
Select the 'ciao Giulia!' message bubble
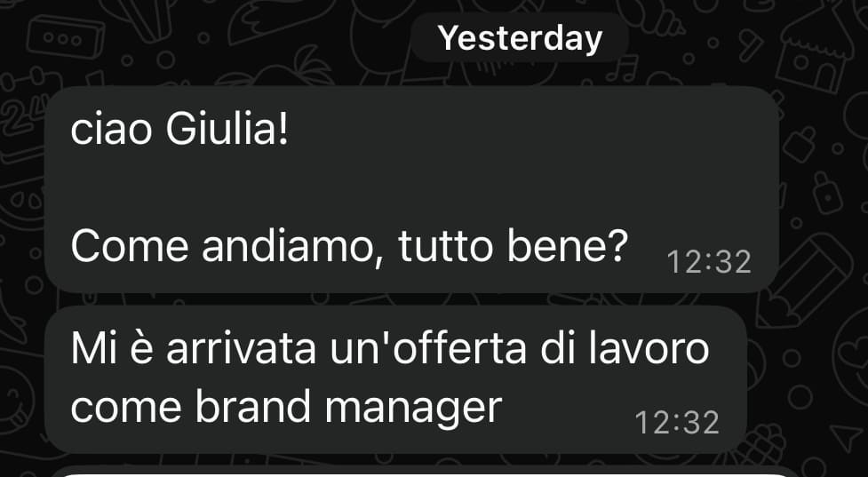[411, 189]
